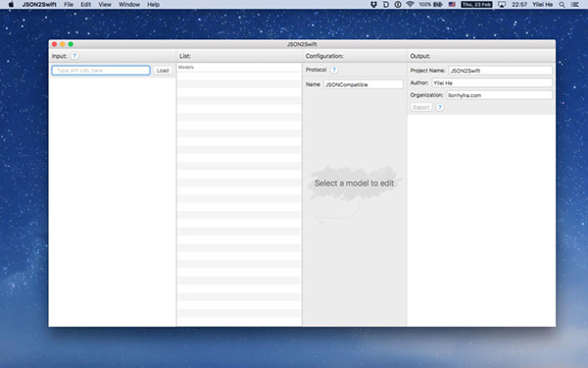Click the Author field Yilei He
This screenshot has height=368, width=588.
tap(492, 83)
